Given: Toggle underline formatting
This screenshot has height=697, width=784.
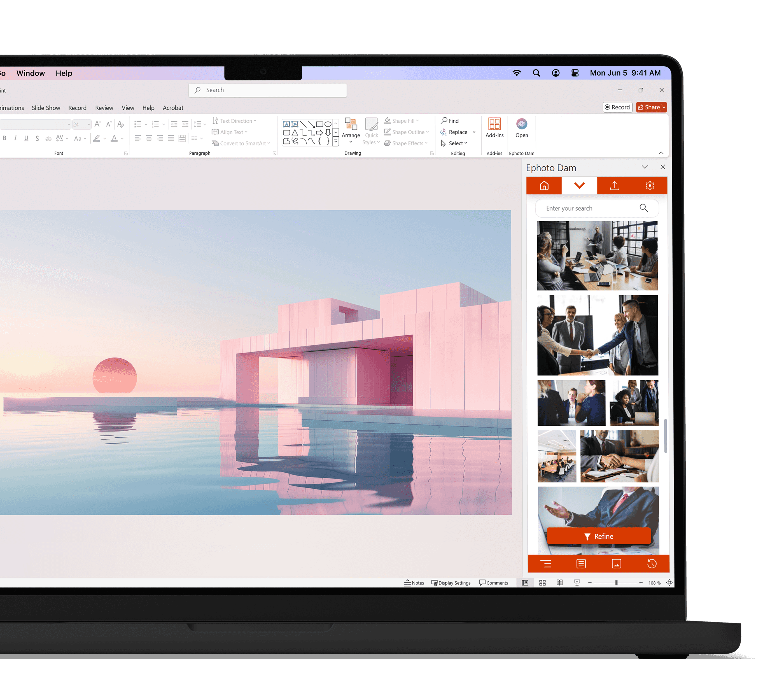Looking at the screenshot, I should coord(26,138).
